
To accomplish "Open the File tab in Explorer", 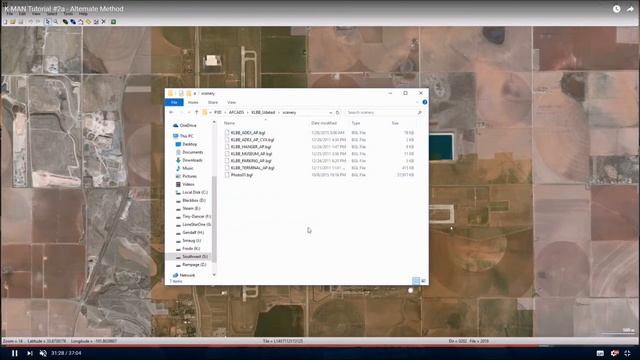I will (x=174, y=102).
